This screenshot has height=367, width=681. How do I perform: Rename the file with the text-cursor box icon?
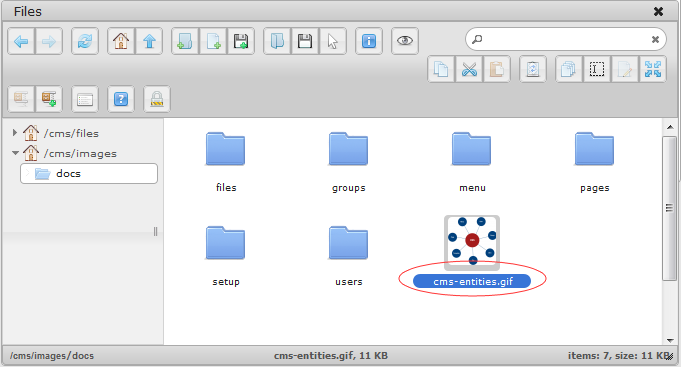597,69
